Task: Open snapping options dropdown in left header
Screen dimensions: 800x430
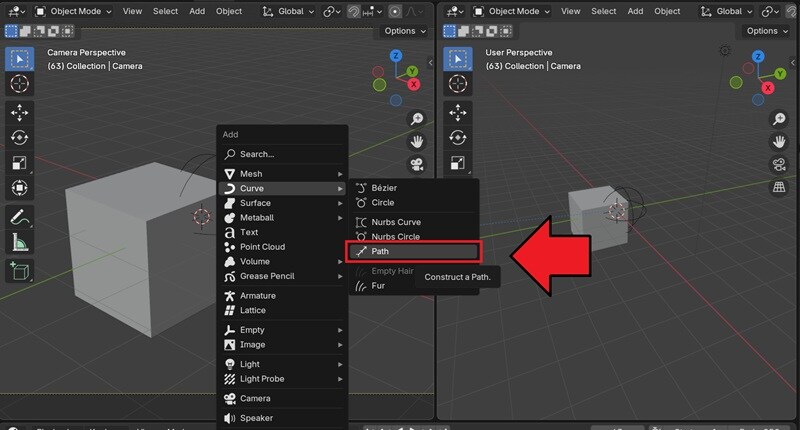Action: coord(372,11)
